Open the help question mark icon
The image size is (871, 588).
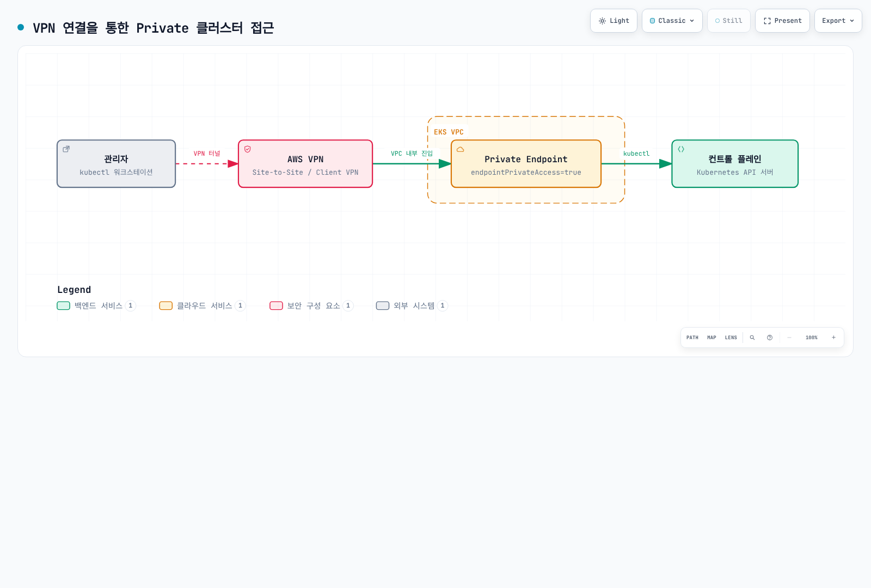(770, 338)
